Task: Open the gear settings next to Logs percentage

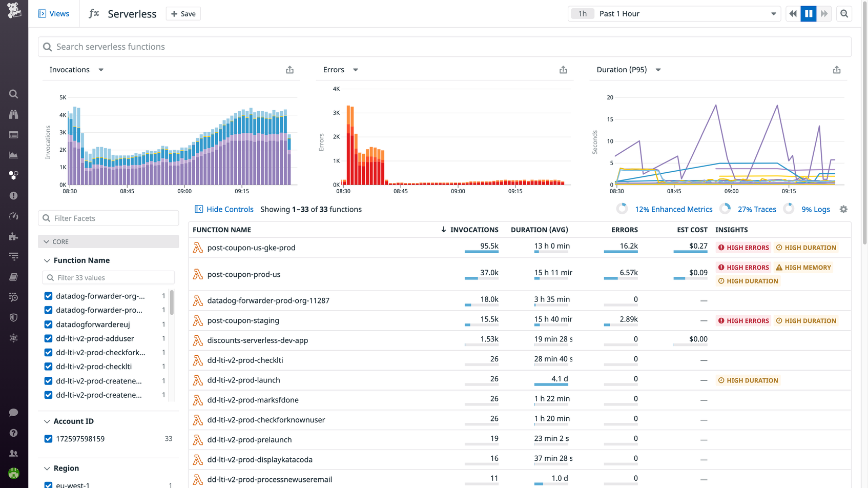Action: click(x=843, y=209)
